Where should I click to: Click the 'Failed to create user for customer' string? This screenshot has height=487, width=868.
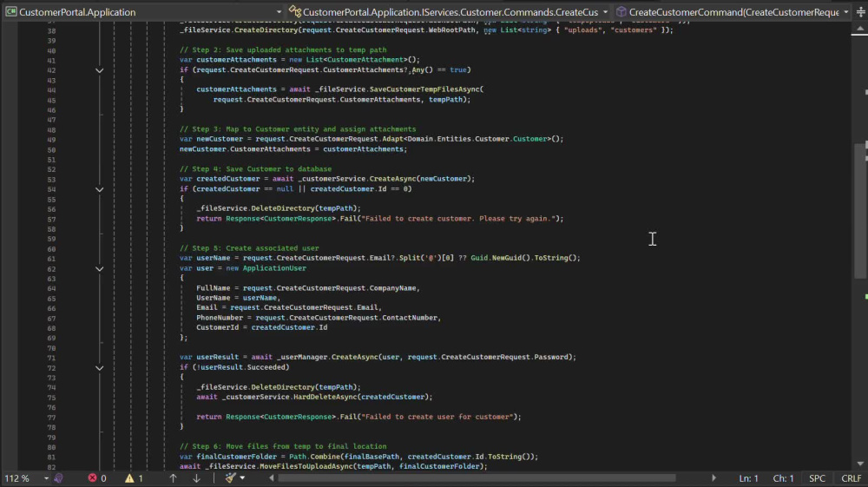click(437, 417)
